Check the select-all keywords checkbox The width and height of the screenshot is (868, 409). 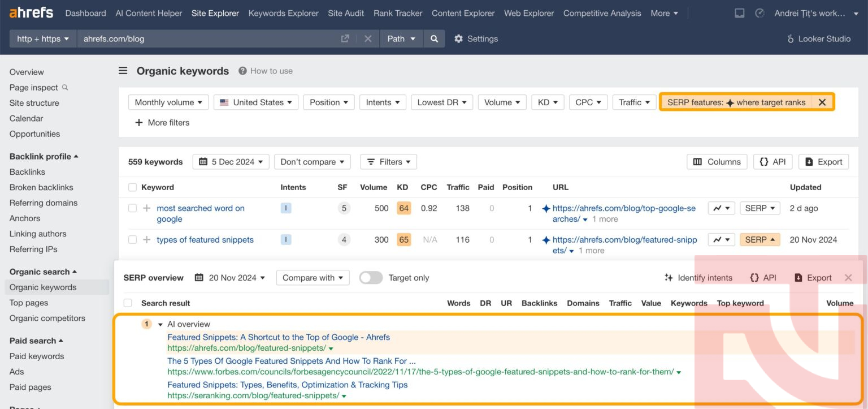click(132, 187)
